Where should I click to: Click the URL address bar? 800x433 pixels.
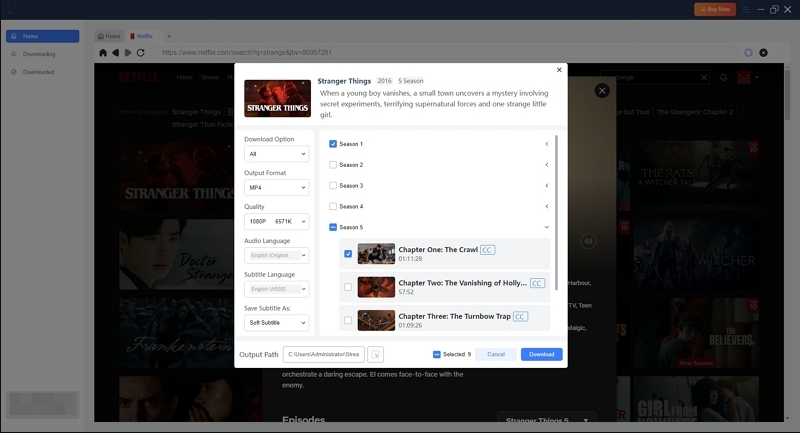(444, 53)
